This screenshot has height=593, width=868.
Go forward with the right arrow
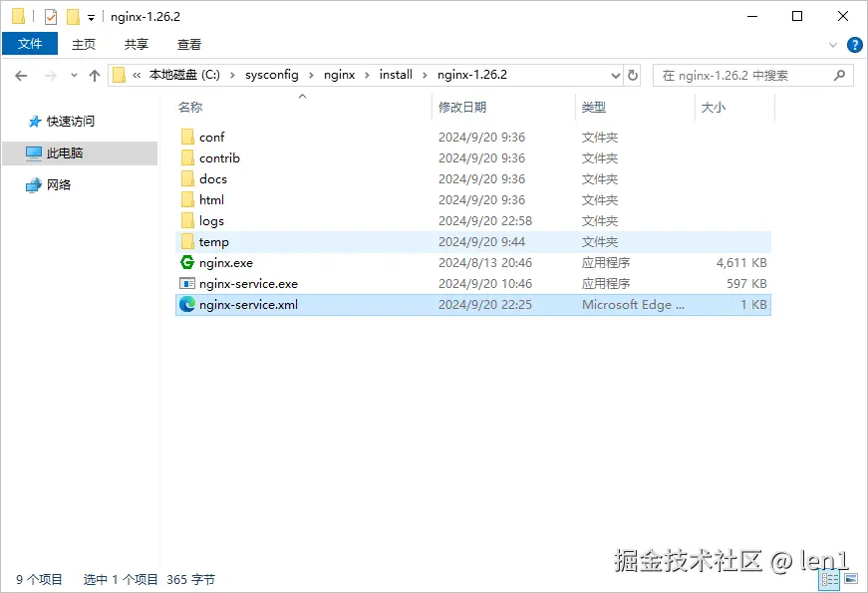tap(51, 76)
